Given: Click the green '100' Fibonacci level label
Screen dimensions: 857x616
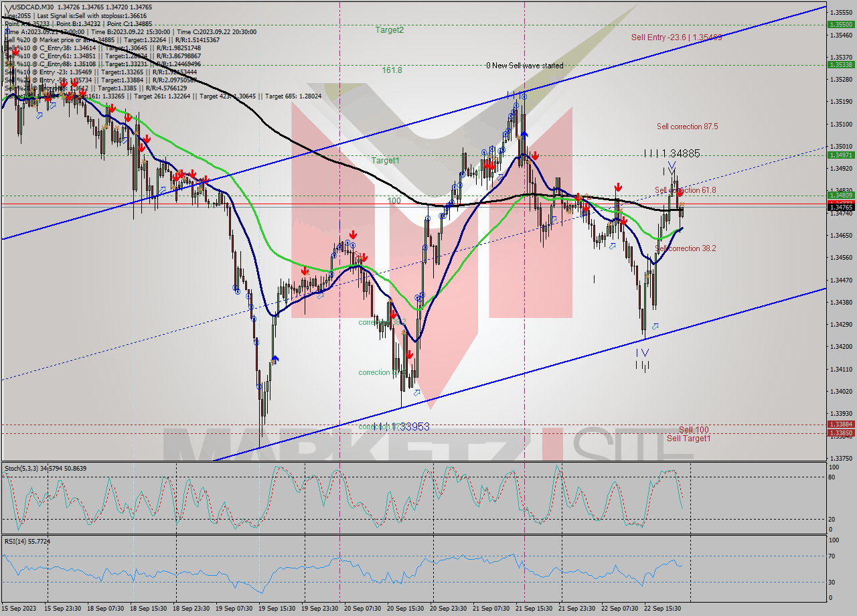Looking at the screenshot, I should (394, 200).
